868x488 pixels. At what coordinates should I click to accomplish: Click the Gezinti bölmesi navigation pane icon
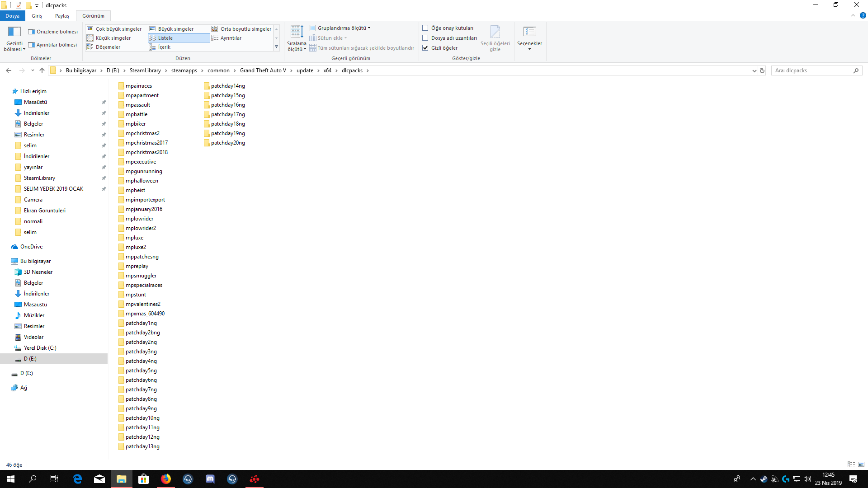click(x=14, y=32)
